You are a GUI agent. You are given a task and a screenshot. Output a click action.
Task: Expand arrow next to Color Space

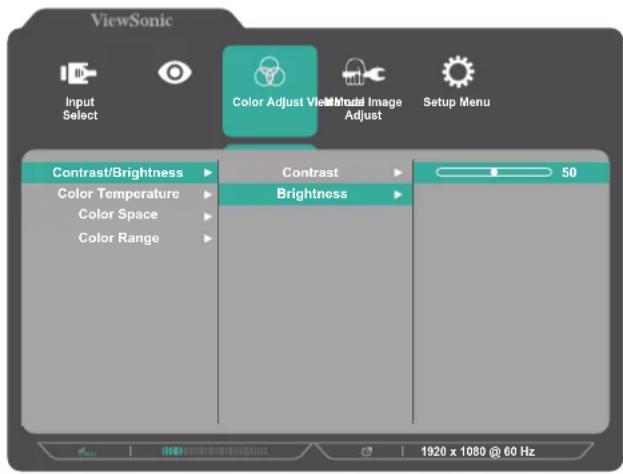pos(208,217)
